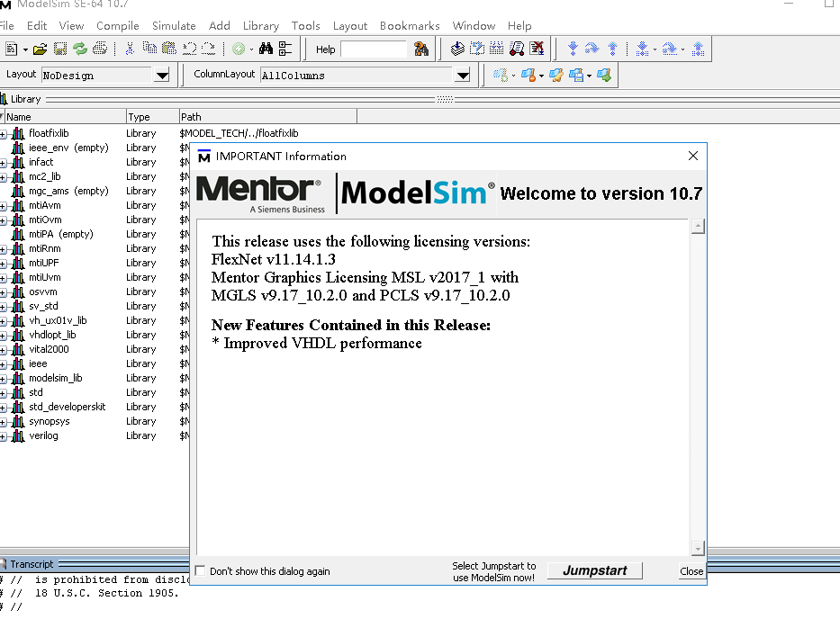The height and width of the screenshot is (619, 840).
Task: Click the Close button in dialog
Action: pos(691,571)
